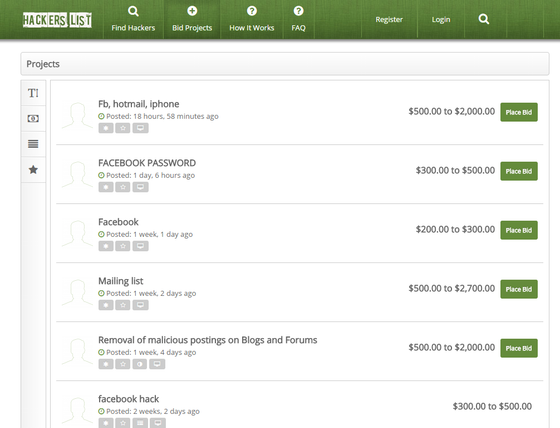Place bid on $200.00 to $300.00 Facebook project
The image size is (560, 428).
tap(519, 230)
